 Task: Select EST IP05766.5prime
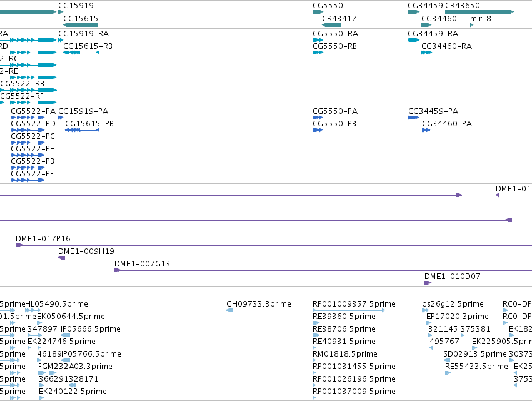[x=91, y=354]
